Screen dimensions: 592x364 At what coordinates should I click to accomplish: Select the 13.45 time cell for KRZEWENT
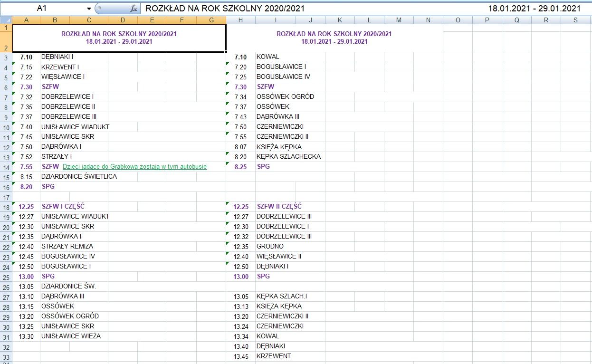(240, 356)
